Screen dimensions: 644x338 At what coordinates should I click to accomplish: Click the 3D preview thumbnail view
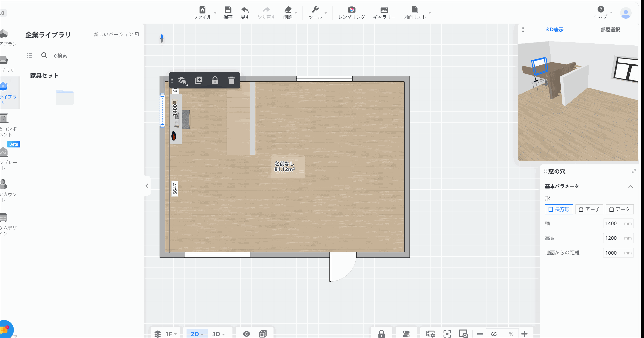click(x=578, y=101)
